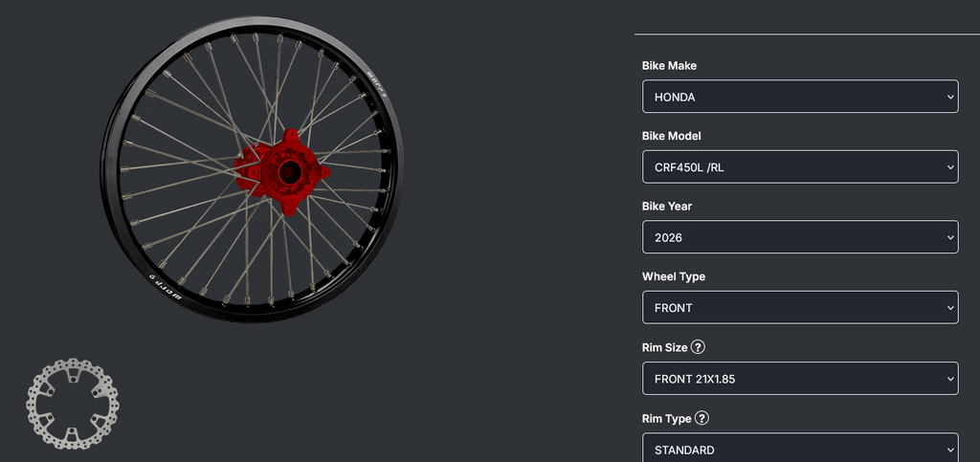Open the Bike Make dropdown showing HONDA
This screenshot has height=462, width=980.
tap(800, 97)
